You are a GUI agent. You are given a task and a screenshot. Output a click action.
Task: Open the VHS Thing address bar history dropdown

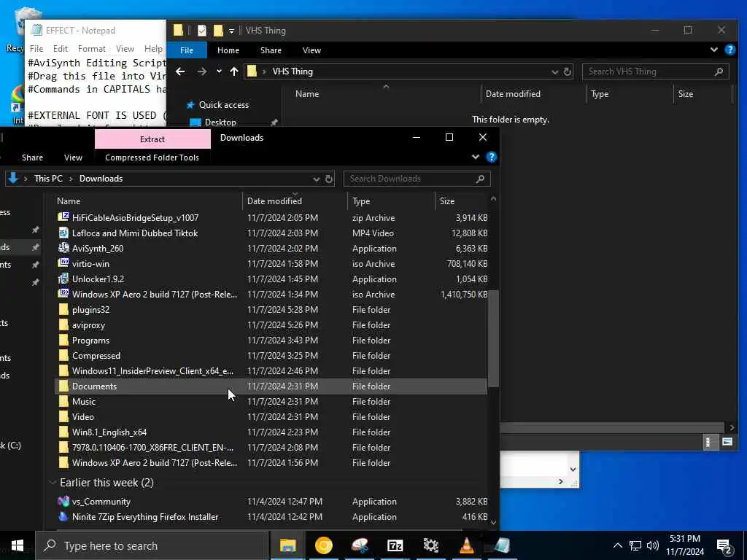point(554,72)
